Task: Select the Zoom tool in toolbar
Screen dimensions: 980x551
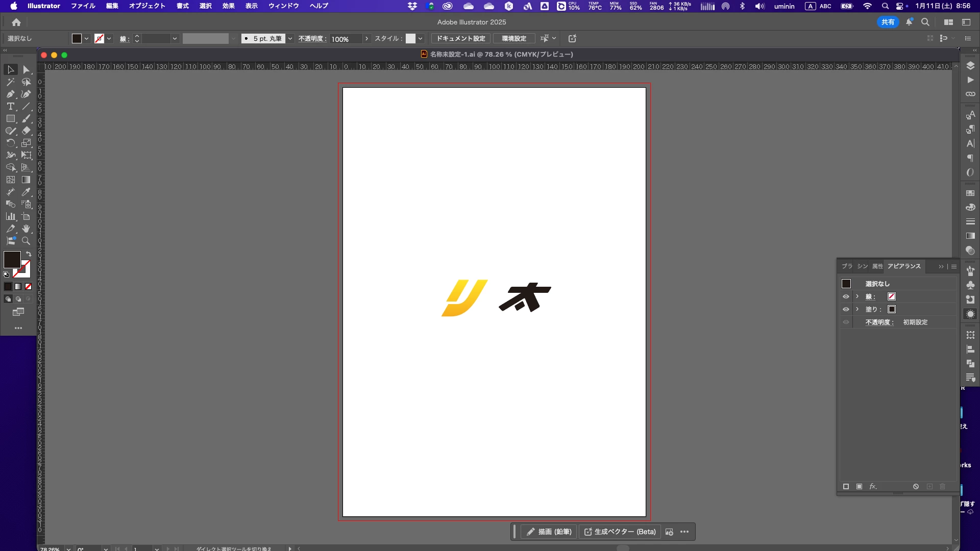Action: (x=27, y=241)
